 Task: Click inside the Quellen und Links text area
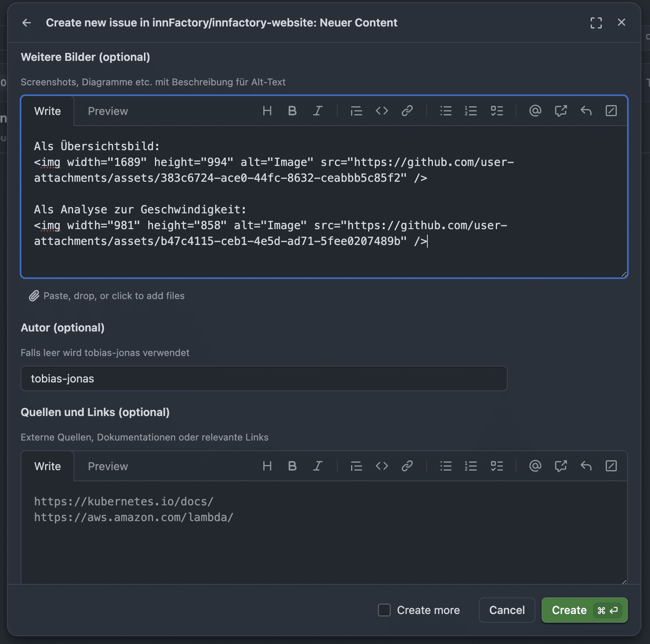pyautogui.click(x=323, y=545)
